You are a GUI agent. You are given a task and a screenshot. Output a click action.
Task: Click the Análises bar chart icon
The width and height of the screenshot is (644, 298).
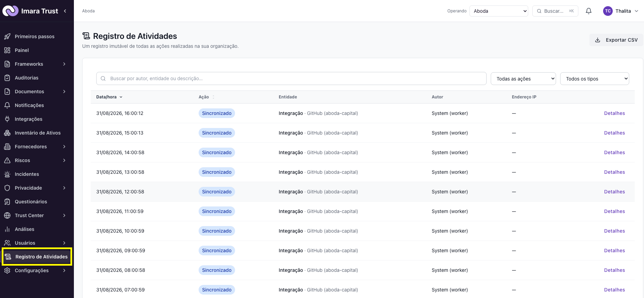pos(7,229)
